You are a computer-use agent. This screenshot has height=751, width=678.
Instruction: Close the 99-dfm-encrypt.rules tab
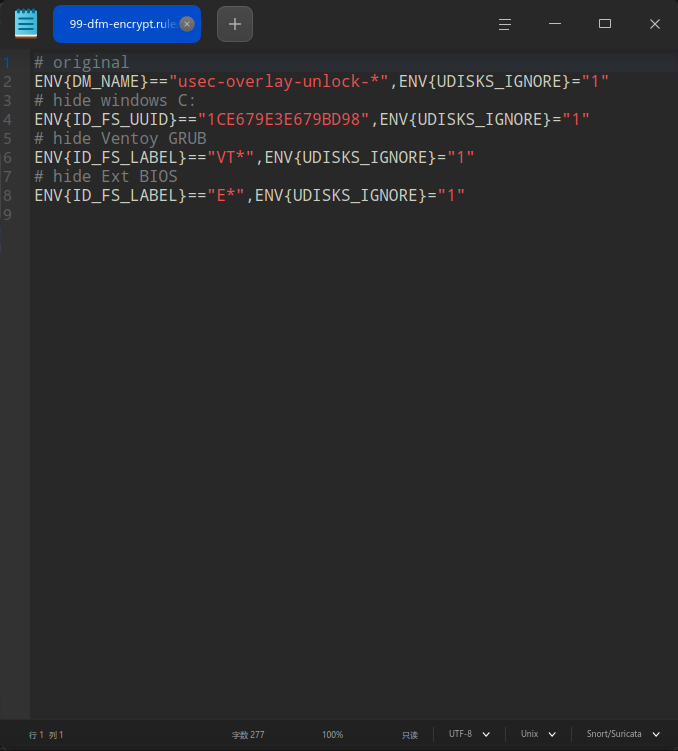pyautogui.click(x=187, y=24)
